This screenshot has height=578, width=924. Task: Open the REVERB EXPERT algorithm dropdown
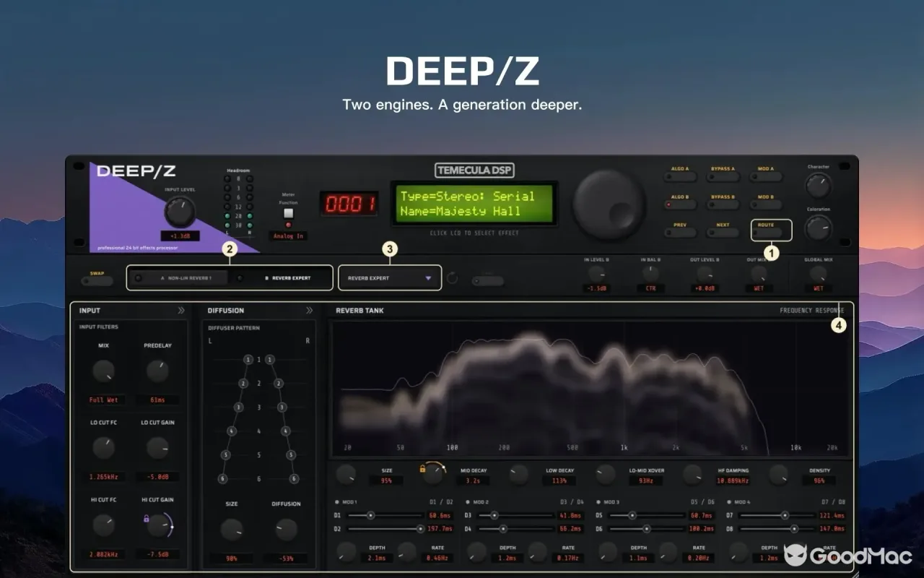pos(390,278)
